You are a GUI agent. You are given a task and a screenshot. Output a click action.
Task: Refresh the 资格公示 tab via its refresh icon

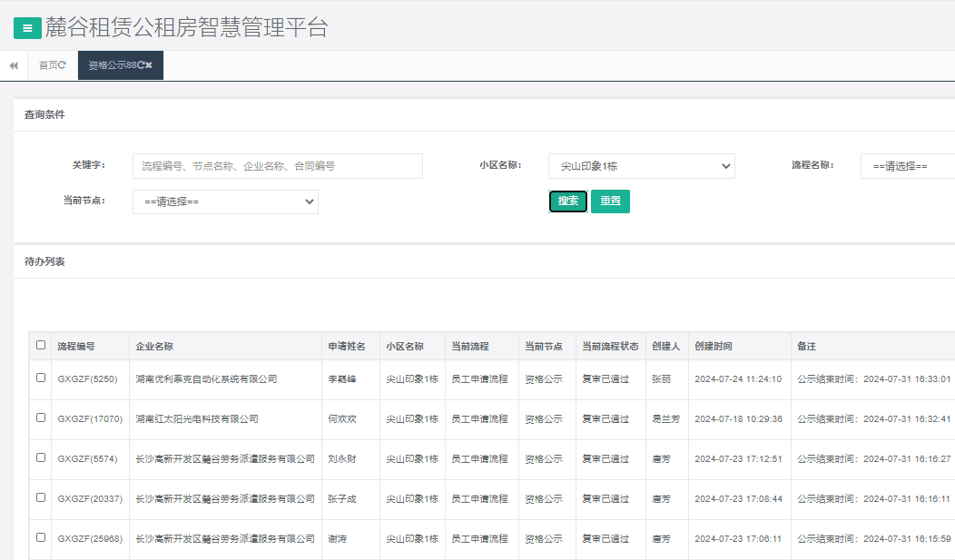tap(141, 66)
